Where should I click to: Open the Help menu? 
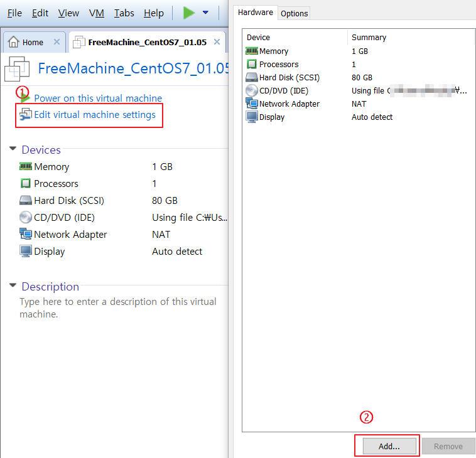pyautogui.click(x=154, y=13)
